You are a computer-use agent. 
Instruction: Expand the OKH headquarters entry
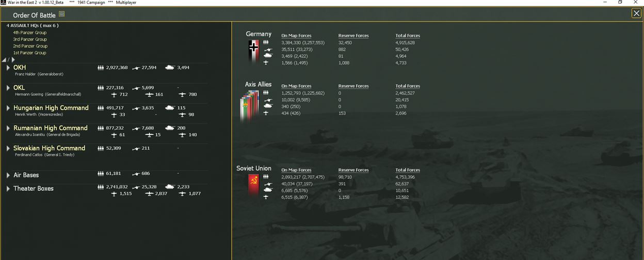8,68
